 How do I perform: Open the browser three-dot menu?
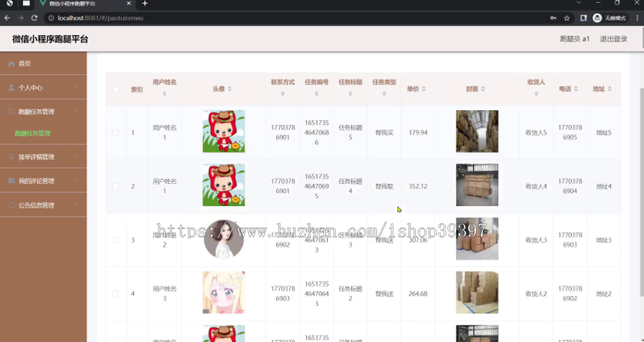point(637,18)
